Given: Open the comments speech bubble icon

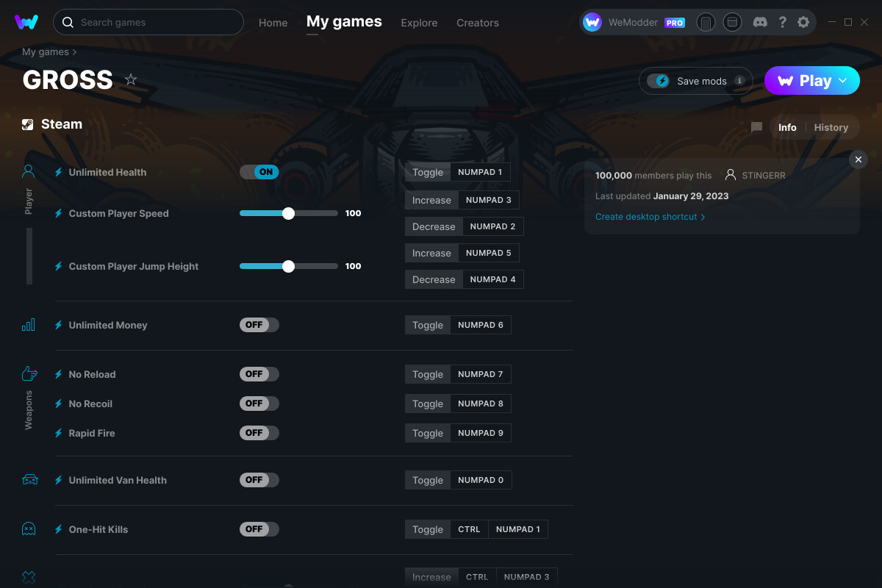Looking at the screenshot, I should 756,127.
